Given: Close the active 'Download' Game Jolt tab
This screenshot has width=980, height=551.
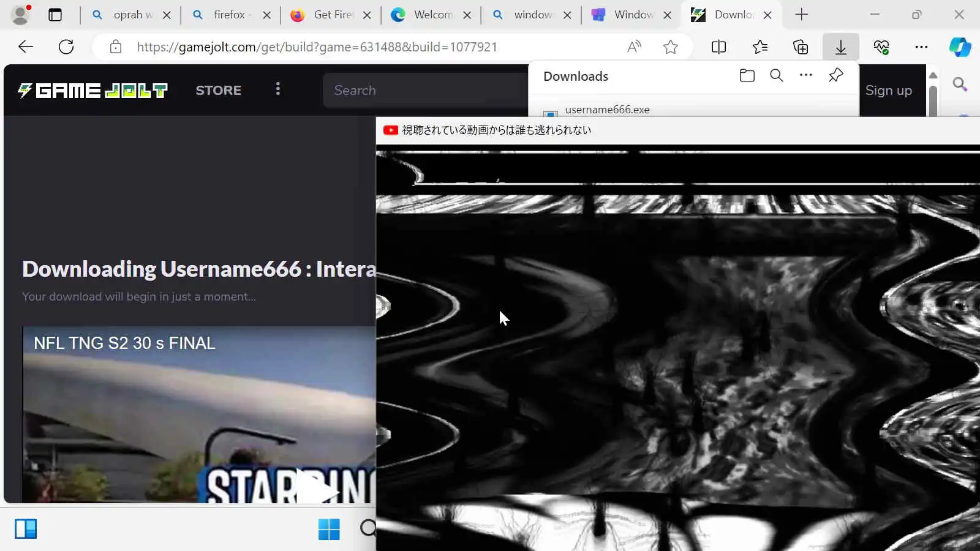Looking at the screenshot, I should 767,15.
